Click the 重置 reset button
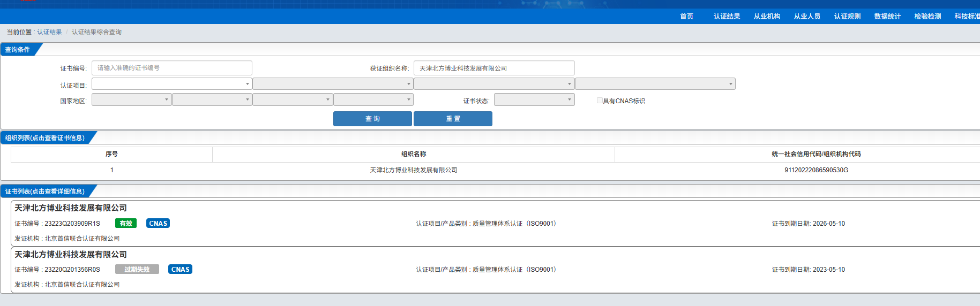This screenshot has height=306, width=980. (x=453, y=119)
